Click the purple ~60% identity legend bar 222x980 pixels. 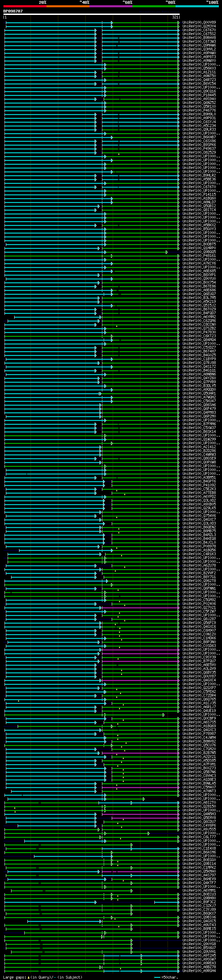(x=111, y=7)
